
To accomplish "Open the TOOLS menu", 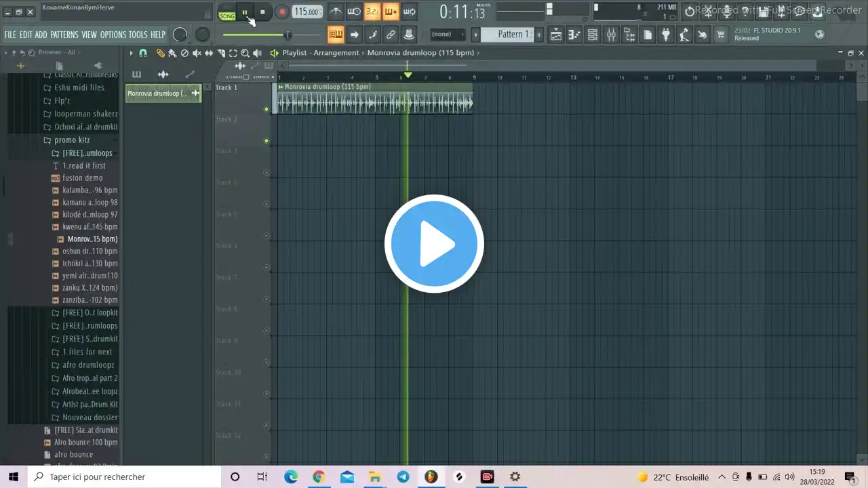I will [138, 35].
